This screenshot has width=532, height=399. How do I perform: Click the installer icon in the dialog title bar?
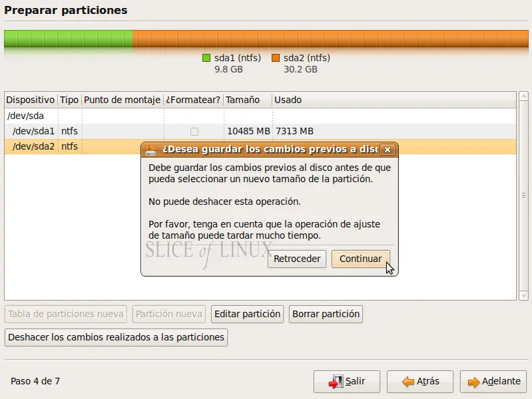click(x=150, y=150)
